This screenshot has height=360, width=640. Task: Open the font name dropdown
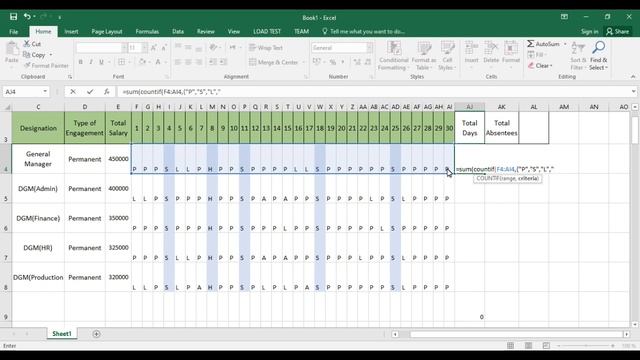[124, 48]
